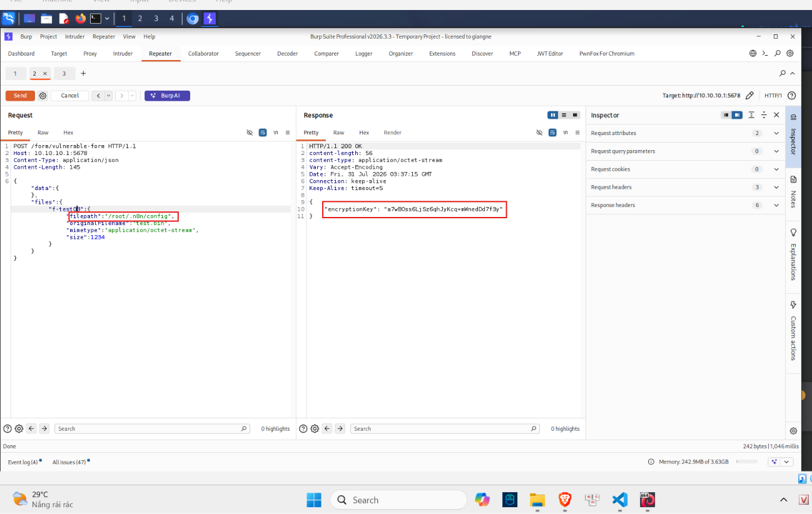Toggle word wrap in Request editor
The height and width of the screenshot is (514, 812).
(x=263, y=133)
